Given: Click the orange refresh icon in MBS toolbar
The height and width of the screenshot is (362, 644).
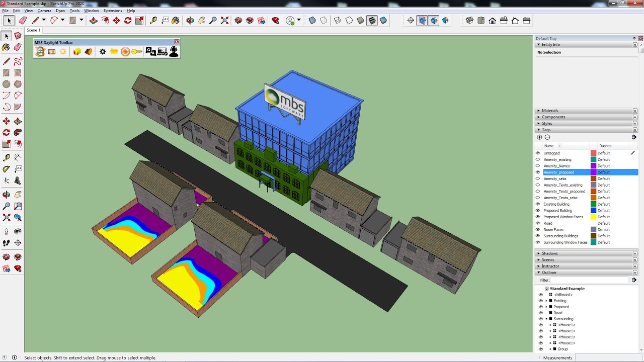Looking at the screenshot, I should pyautogui.click(x=125, y=52).
